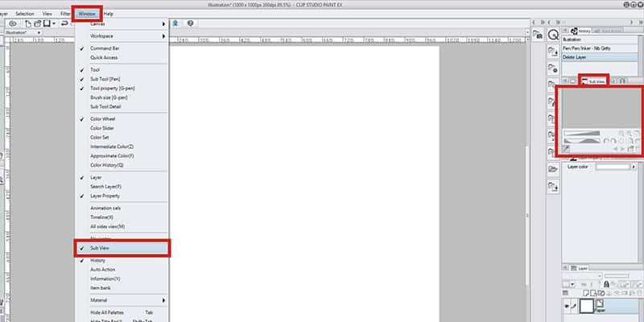
Task: Click the eyedropper icon in Sub View palette
Action: 567,149
